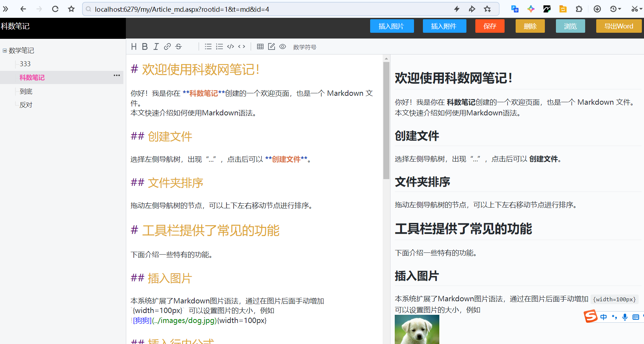Select the 到底 note in the tree

click(x=26, y=92)
